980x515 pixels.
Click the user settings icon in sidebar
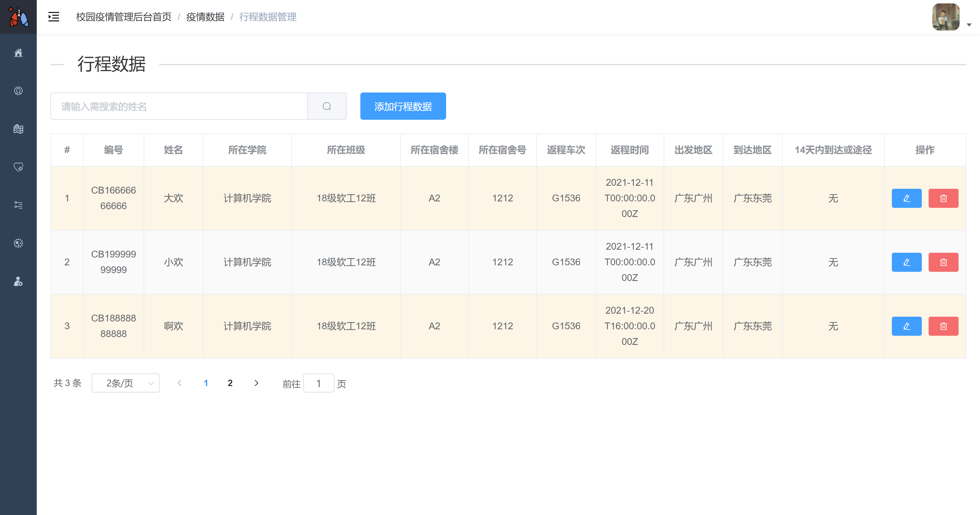[x=18, y=281]
